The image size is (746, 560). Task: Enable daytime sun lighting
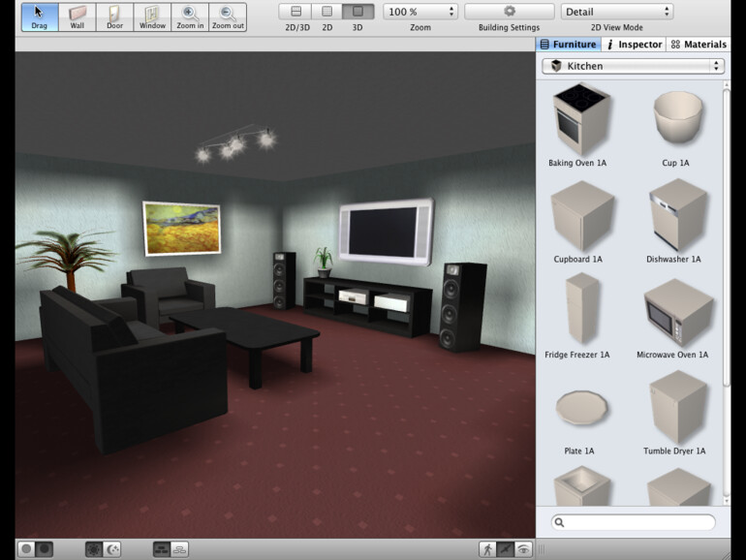click(x=94, y=549)
